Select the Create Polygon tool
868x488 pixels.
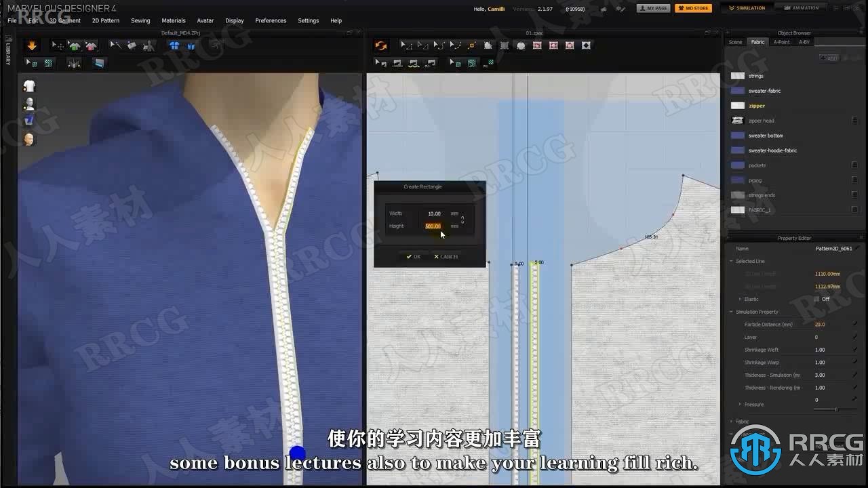[488, 45]
